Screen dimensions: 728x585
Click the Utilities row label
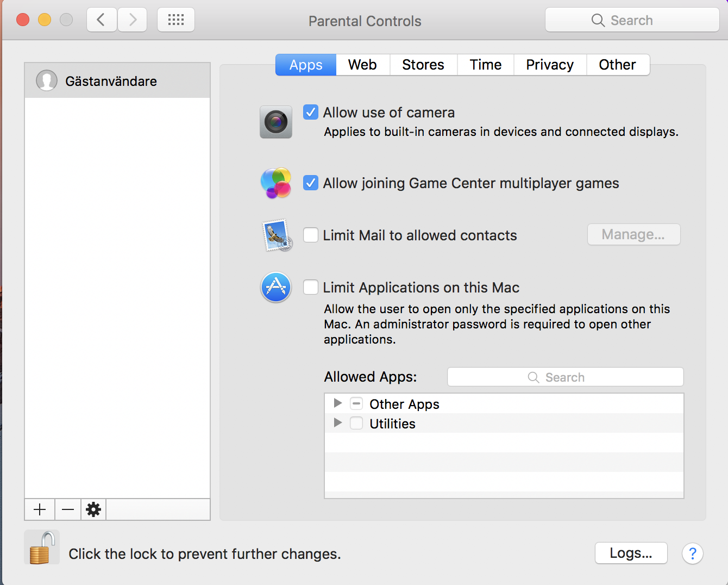pos(392,424)
